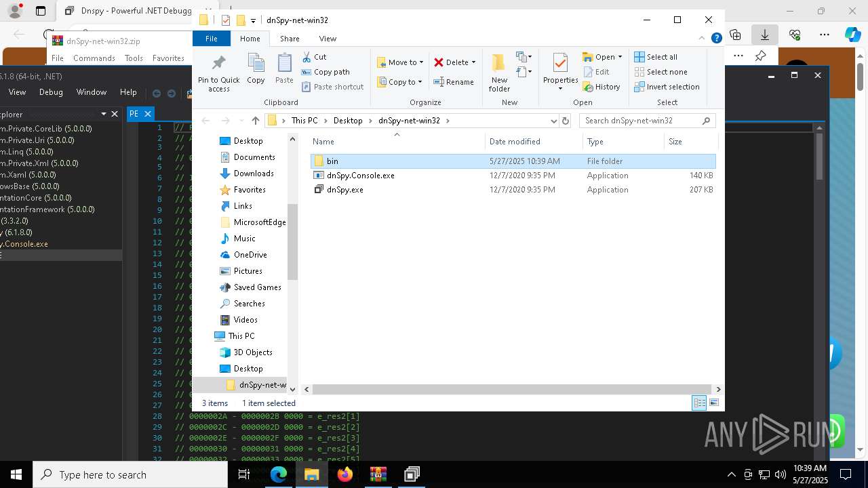
Task: Select the Home ribbon tab
Action: [250, 39]
